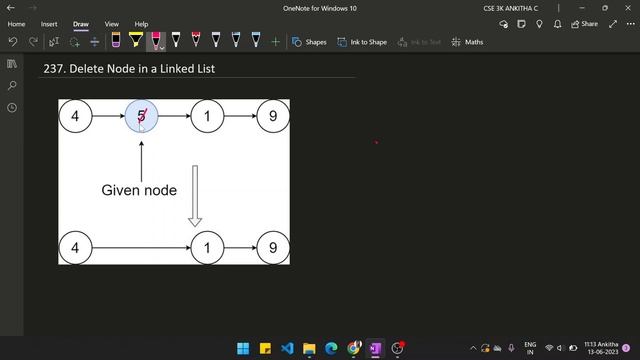
Task: Select the pink highlighted pen
Action: pos(155,40)
